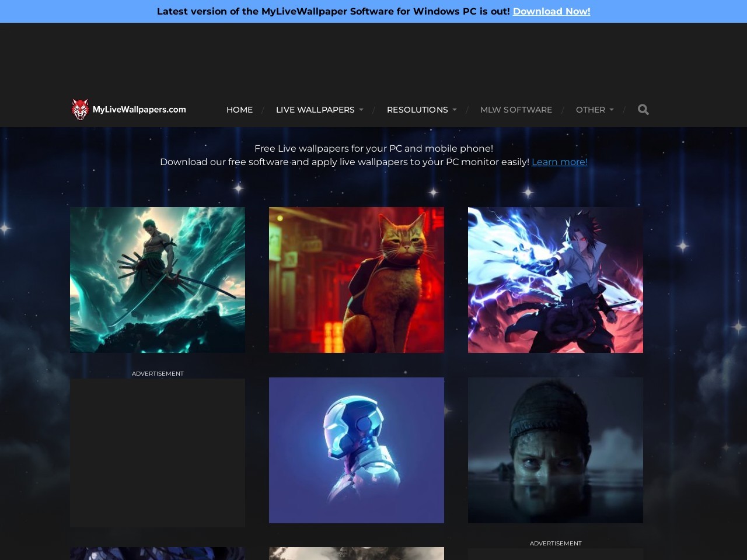747x560 pixels.
Task: Open the green swordsman ocean wallpaper
Action: pos(158,280)
